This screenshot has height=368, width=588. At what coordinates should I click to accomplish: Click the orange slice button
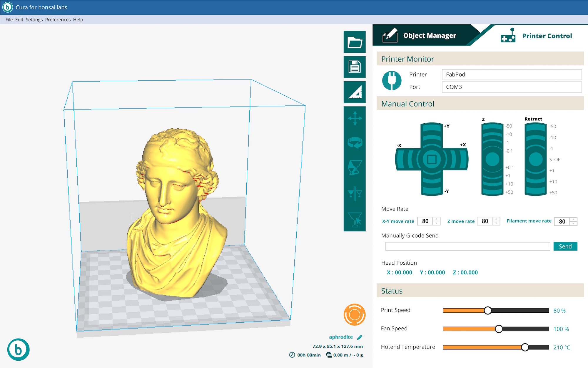[x=354, y=315]
